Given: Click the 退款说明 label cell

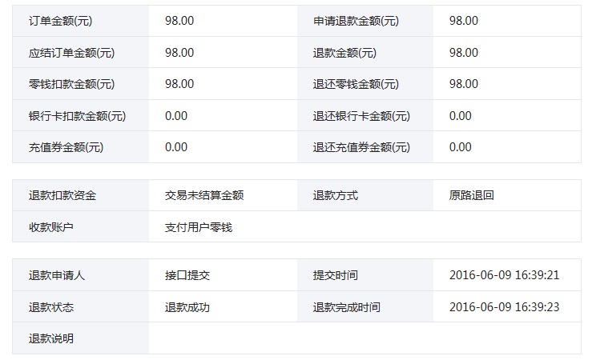Looking at the screenshot, I should tap(81, 338).
